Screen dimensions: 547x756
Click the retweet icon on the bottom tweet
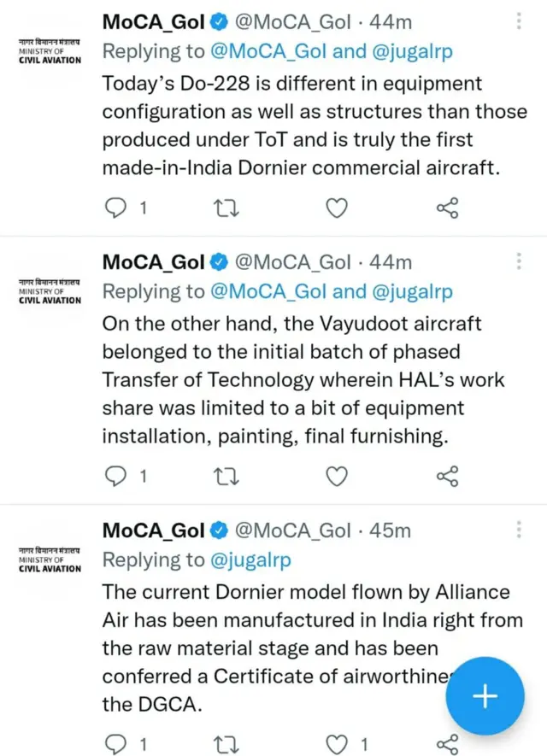(x=226, y=744)
